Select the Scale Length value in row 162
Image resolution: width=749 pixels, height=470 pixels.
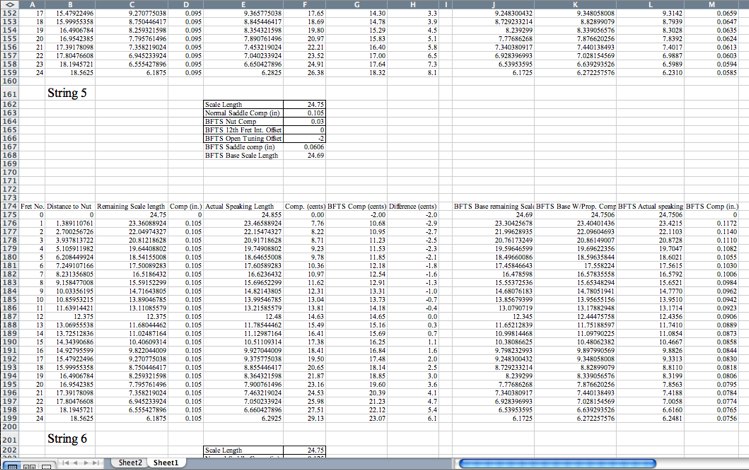304,104
